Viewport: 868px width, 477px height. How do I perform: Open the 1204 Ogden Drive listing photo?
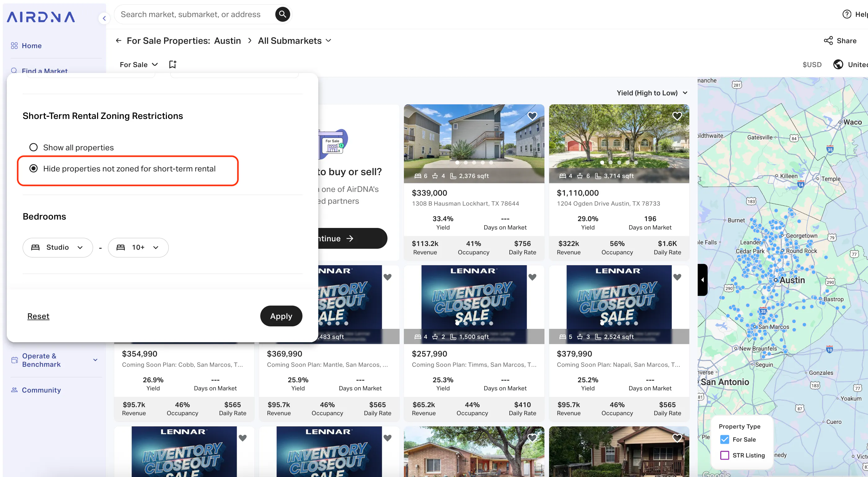click(x=619, y=144)
